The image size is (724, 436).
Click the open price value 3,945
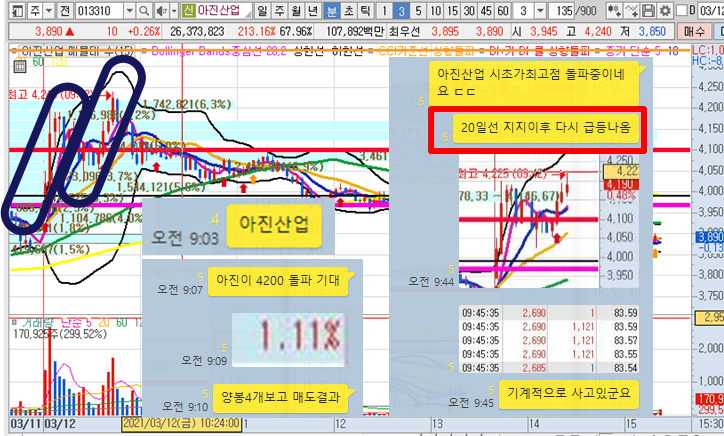(x=544, y=31)
